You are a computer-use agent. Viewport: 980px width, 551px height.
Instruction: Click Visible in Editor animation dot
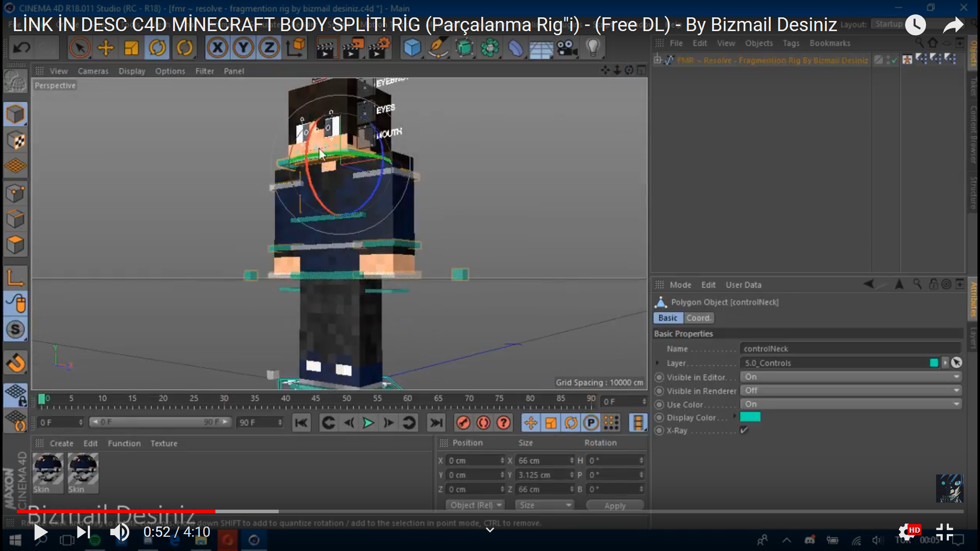659,378
